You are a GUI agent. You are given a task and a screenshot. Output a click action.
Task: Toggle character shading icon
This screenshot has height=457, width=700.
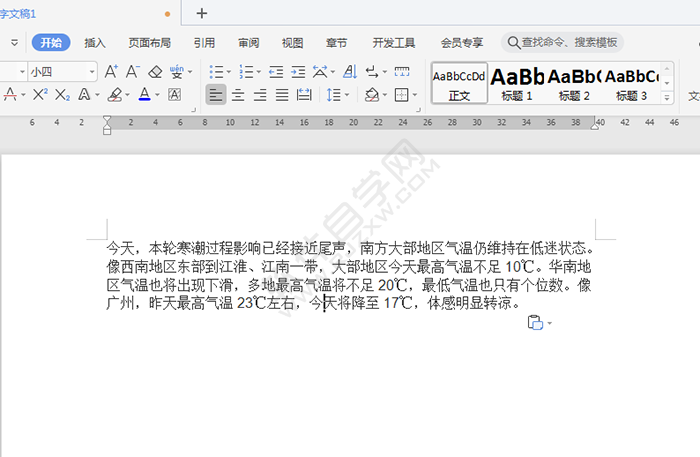point(175,95)
